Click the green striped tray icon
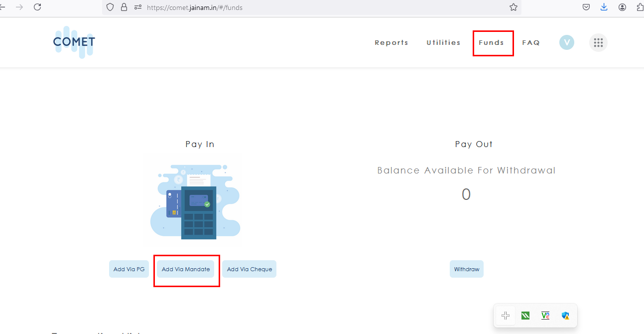Screen dimensions: 644x334 click(x=525, y=316)
